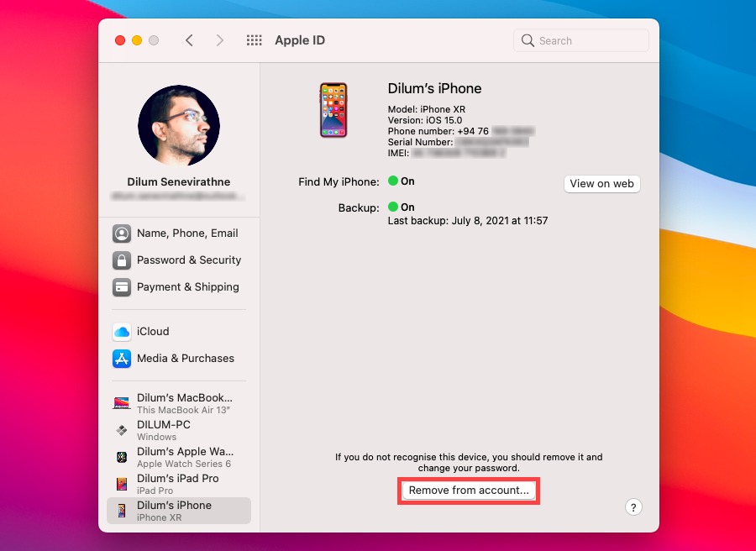Open Name, Phone, Email via its person icon
Viewport: 756px width, 551px height.
click(120, 233)
